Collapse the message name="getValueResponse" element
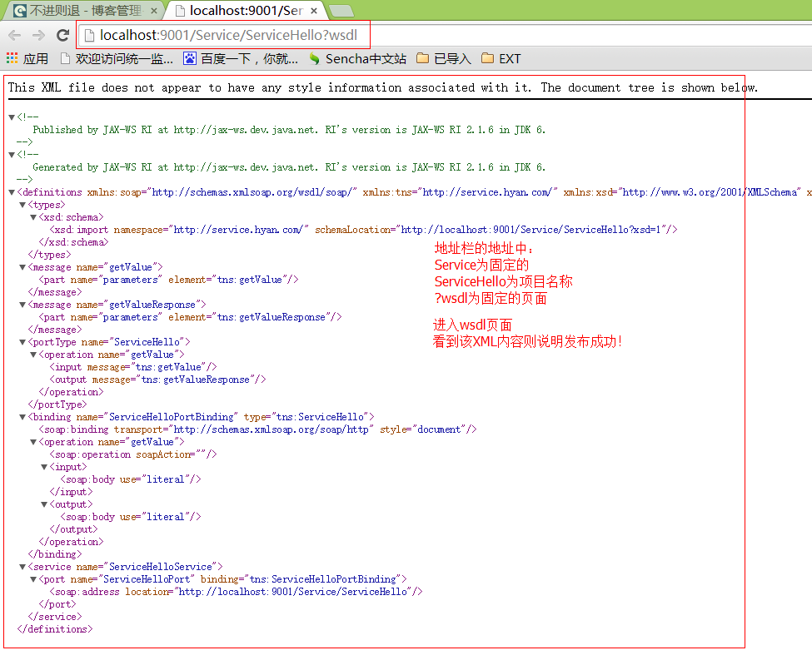Image resolution: width=812 pixels, height=665 pixels. click(x=22, y=305)
